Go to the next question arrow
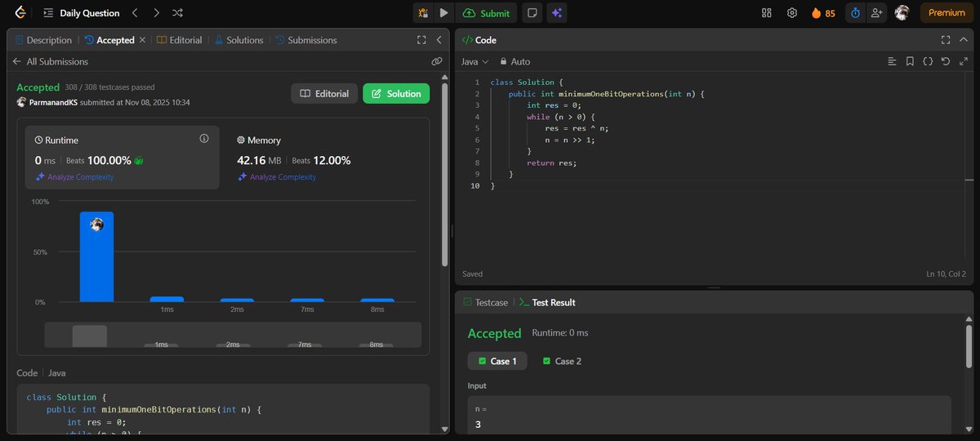This screenshot has width=980, height=441. click(x=156, y=13)
